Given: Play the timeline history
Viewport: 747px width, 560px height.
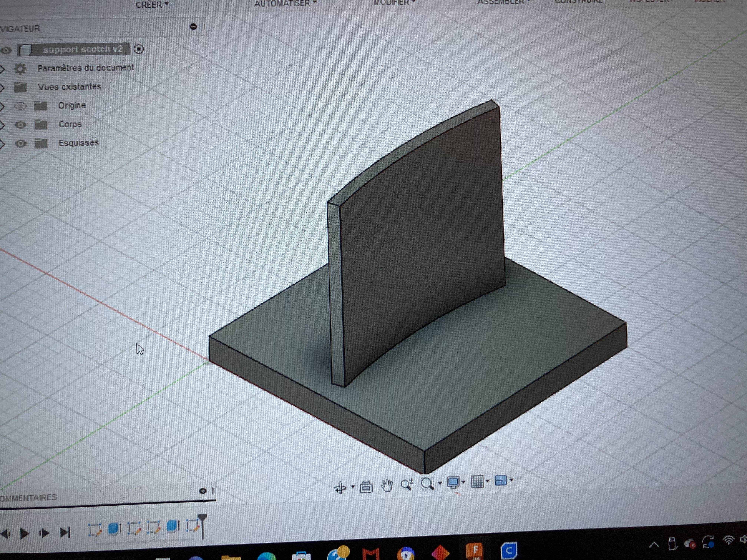Looking at the screenshot, I should click(x=24, y=534).
